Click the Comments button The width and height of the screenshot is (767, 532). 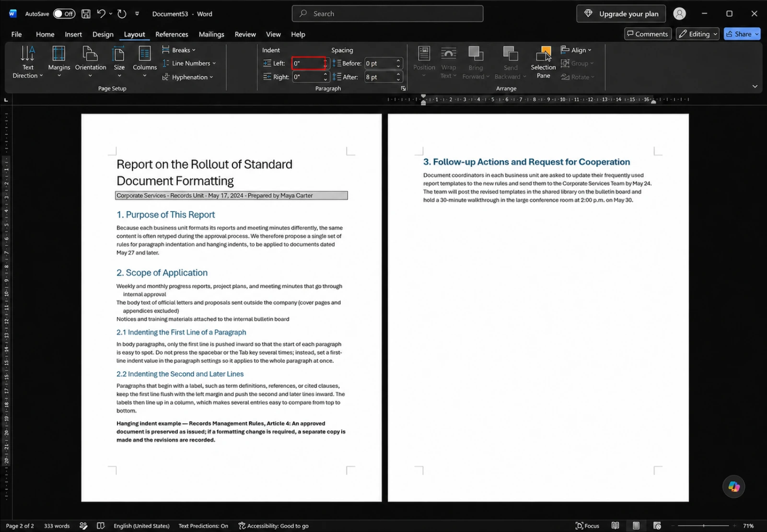[x=648, y=34]
